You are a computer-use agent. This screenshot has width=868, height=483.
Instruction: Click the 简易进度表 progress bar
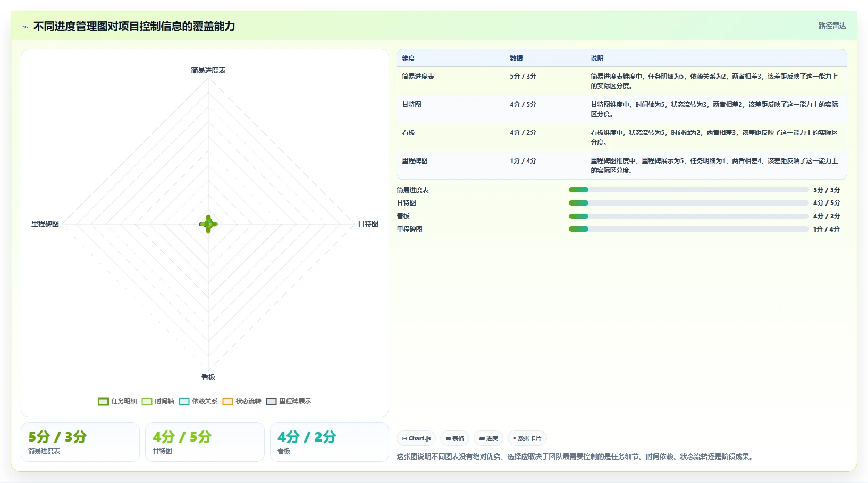pos(688,190)
